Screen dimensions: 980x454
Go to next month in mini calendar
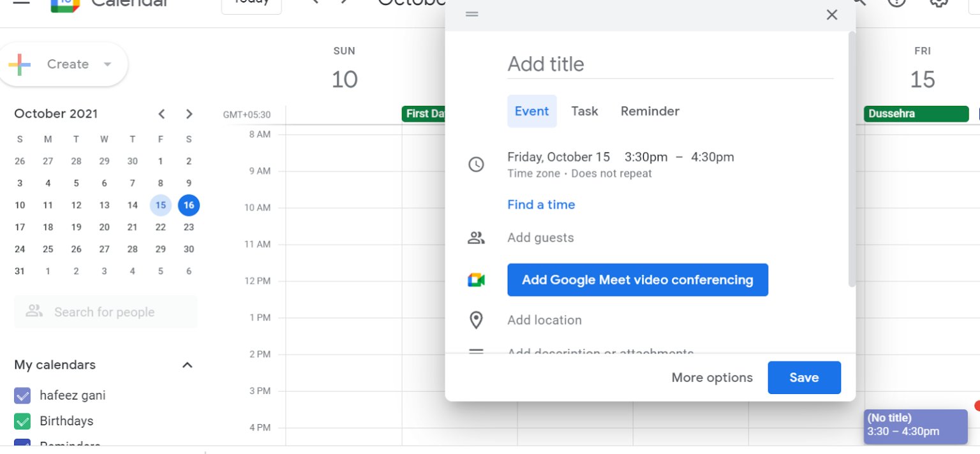(x=189, y=113)
